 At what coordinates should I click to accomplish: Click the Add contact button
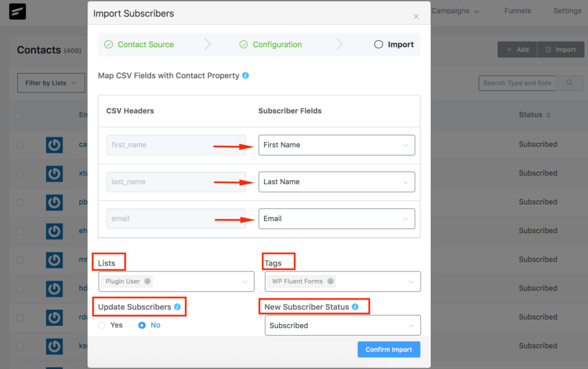pyautogui.click(x=517, y=49)
